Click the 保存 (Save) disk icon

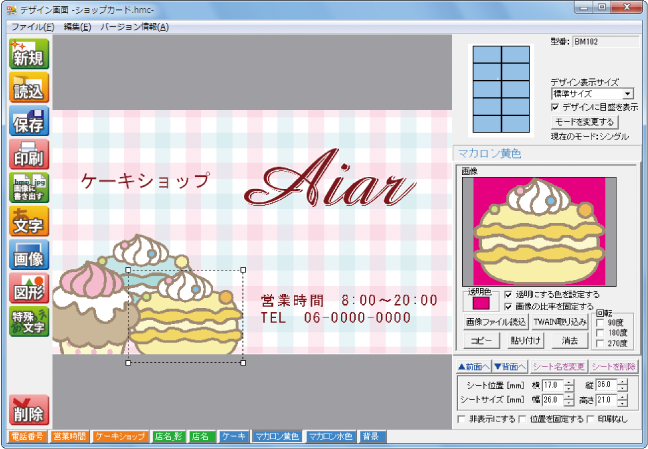pos(29,121)
